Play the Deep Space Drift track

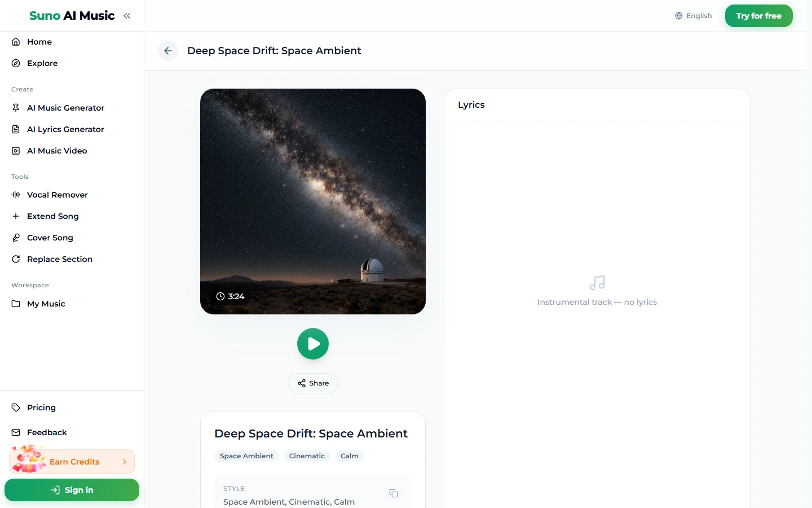(x=313, y=344)
